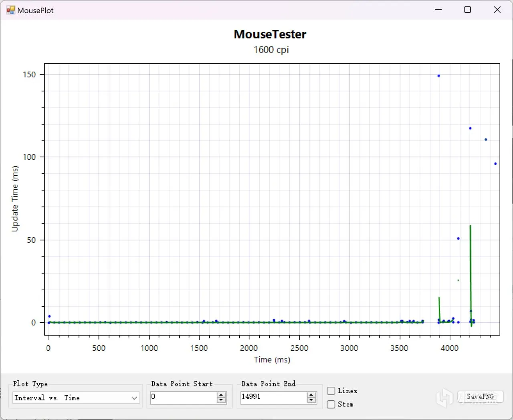Click the MousePlot app icon in title bar
The height and width of the screenshot is (420, 513).
[x=10, y=10]
